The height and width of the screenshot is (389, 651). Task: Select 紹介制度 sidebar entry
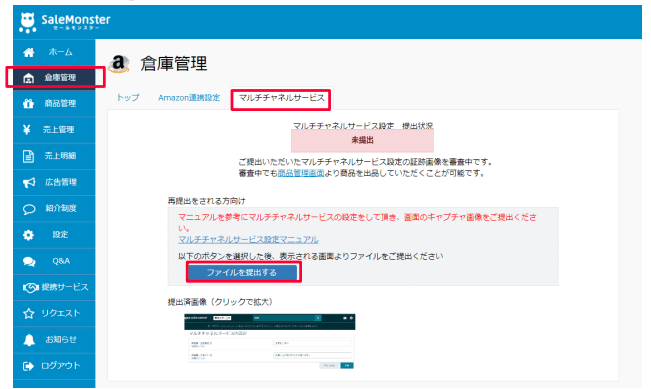[61, 208]
